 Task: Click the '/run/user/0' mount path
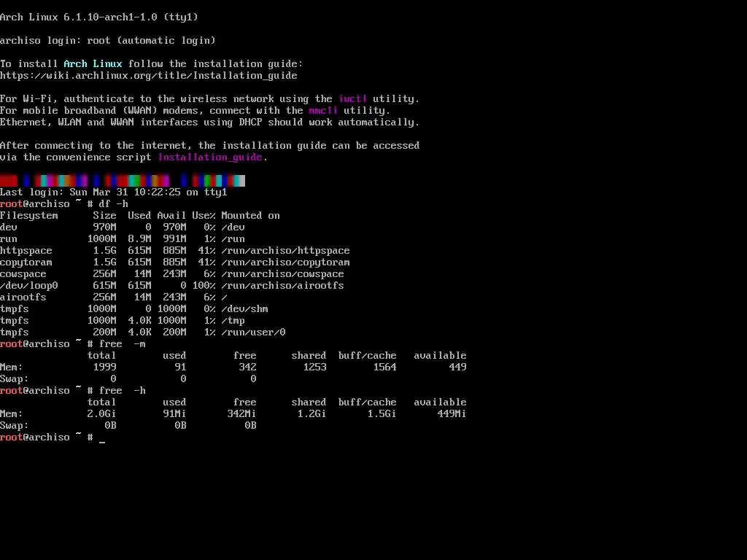click(x=253, y=332)
